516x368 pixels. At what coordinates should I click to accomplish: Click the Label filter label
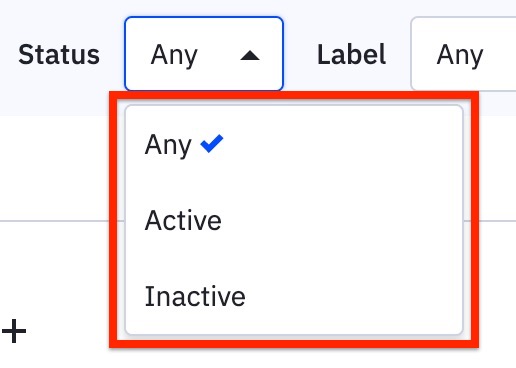(x=351, y=54)
